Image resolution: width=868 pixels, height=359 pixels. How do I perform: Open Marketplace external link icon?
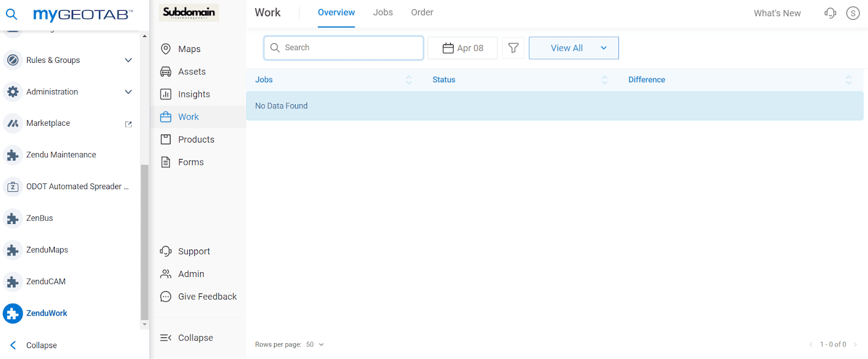point(129,124)
